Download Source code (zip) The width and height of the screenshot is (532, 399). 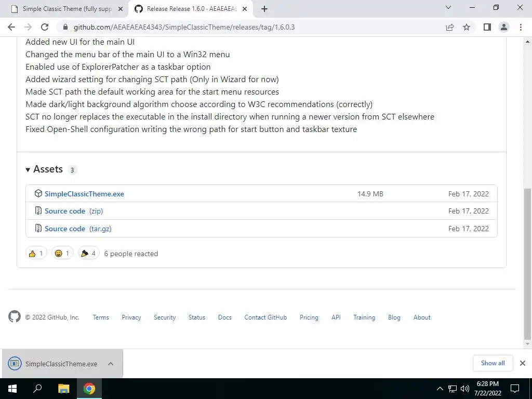(x=74, y=211)
